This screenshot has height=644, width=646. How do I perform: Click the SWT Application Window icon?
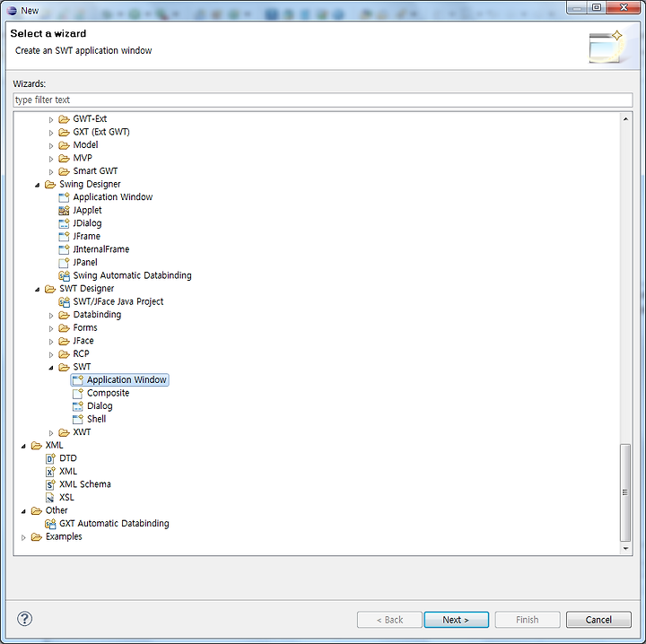(78, 380)
